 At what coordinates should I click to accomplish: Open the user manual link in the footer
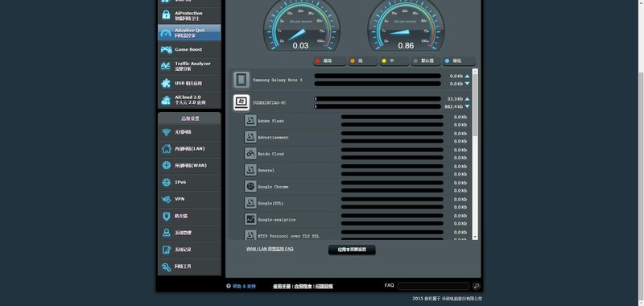point(282,287)
